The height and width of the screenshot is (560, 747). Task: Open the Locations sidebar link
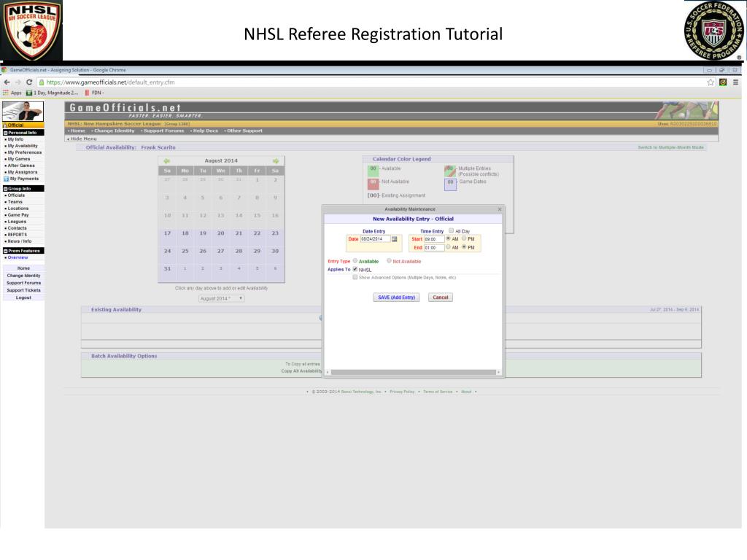18,208
